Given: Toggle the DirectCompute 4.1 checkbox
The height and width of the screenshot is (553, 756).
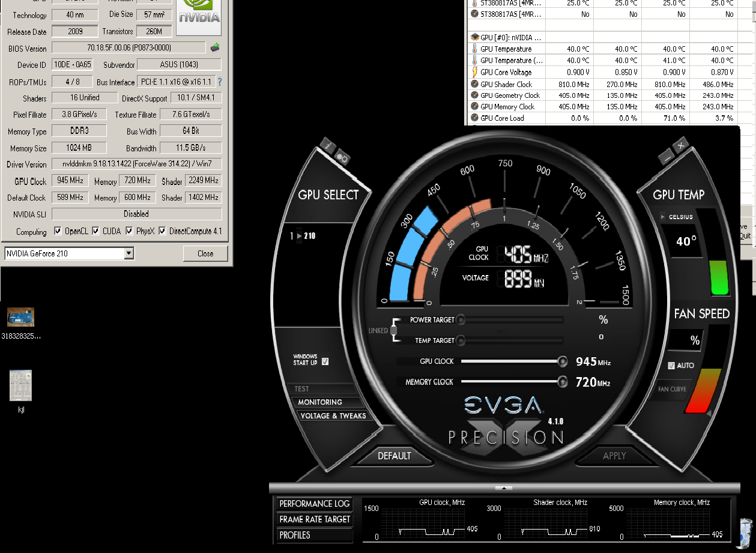Looking at the screenshot, I should pos(162,231).
